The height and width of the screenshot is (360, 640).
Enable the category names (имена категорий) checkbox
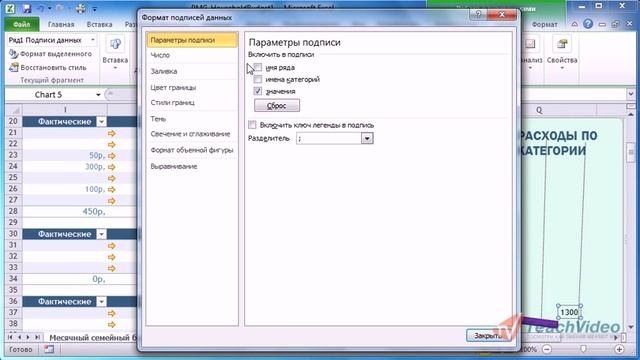(x=258, y=79)
